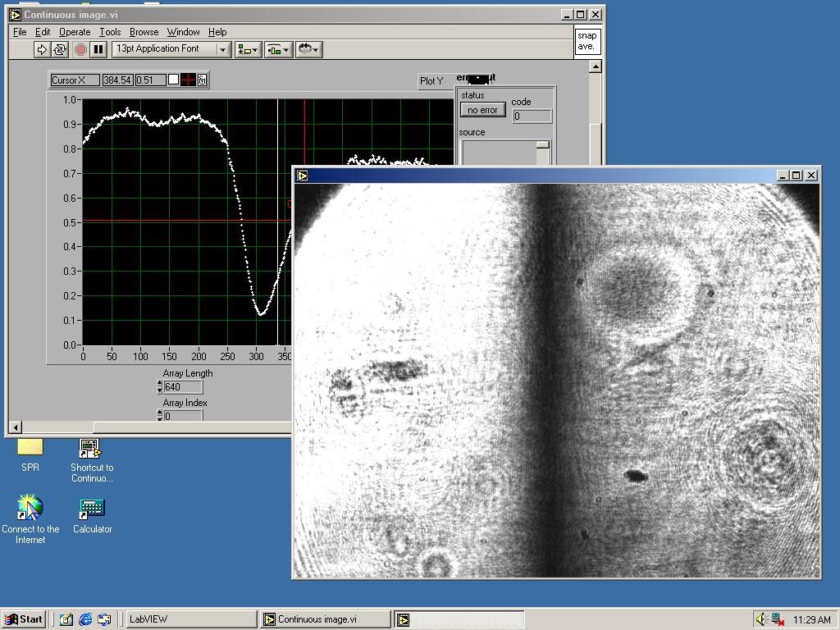This screenshot has height=630, width=840.
Task: Abort execution with the red stop icon
Action: pos(80,49)
